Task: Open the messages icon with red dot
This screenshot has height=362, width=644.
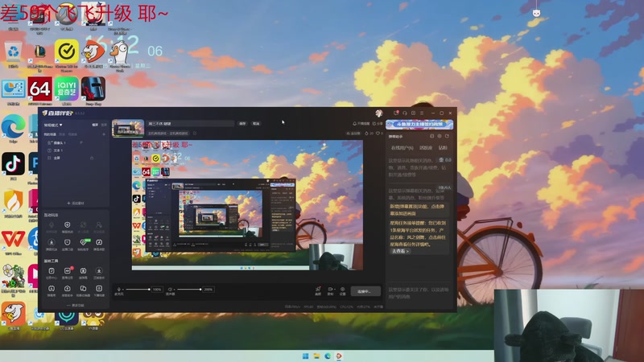Action: 396,113
